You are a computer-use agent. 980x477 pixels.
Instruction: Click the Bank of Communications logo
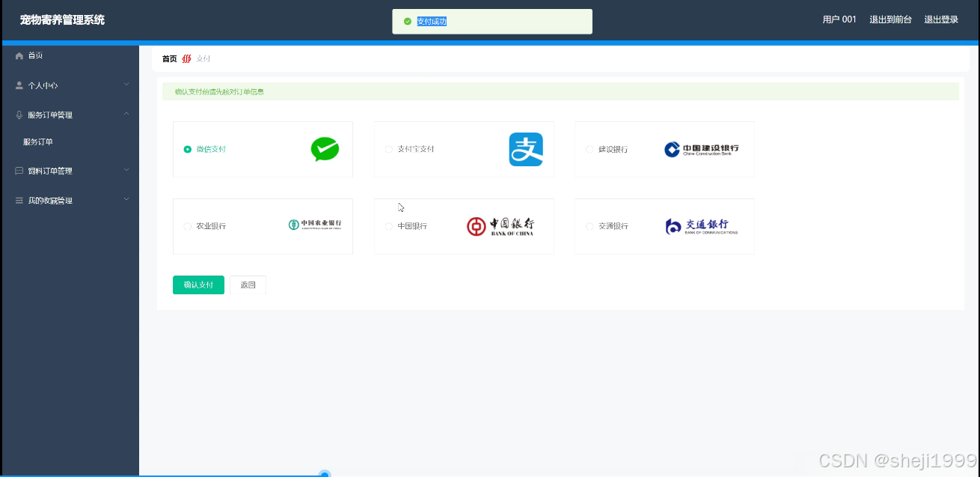[701, 225]
